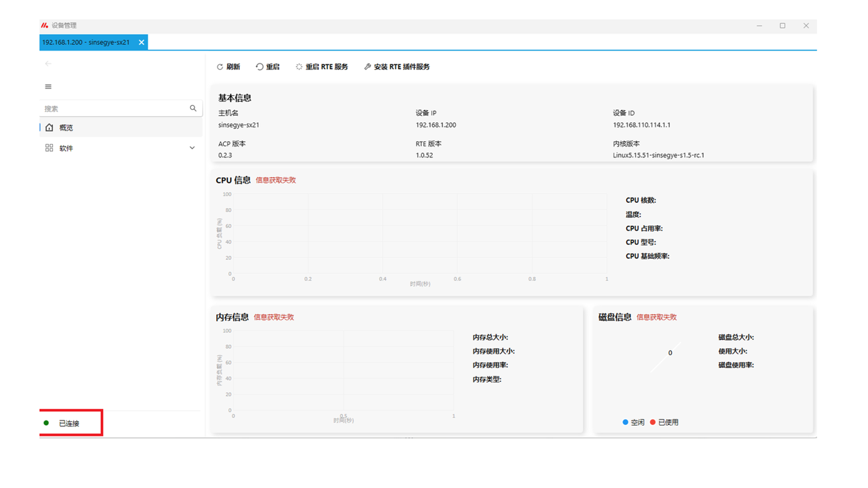This screenshot has width=868, height=488.
Task: Click the refresh icon labeled 刷新
Action: point(220,67)
